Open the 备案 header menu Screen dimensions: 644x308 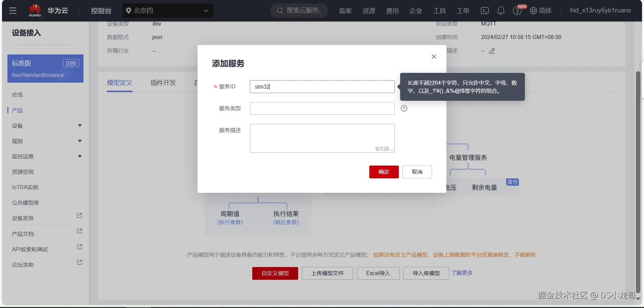(x=345, y=11)
